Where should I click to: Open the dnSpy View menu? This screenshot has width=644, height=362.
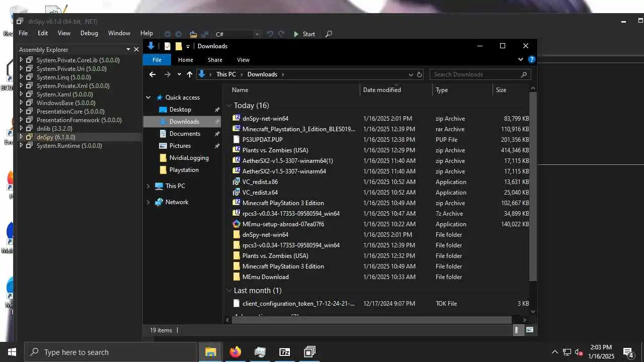[x=64, y=33]
